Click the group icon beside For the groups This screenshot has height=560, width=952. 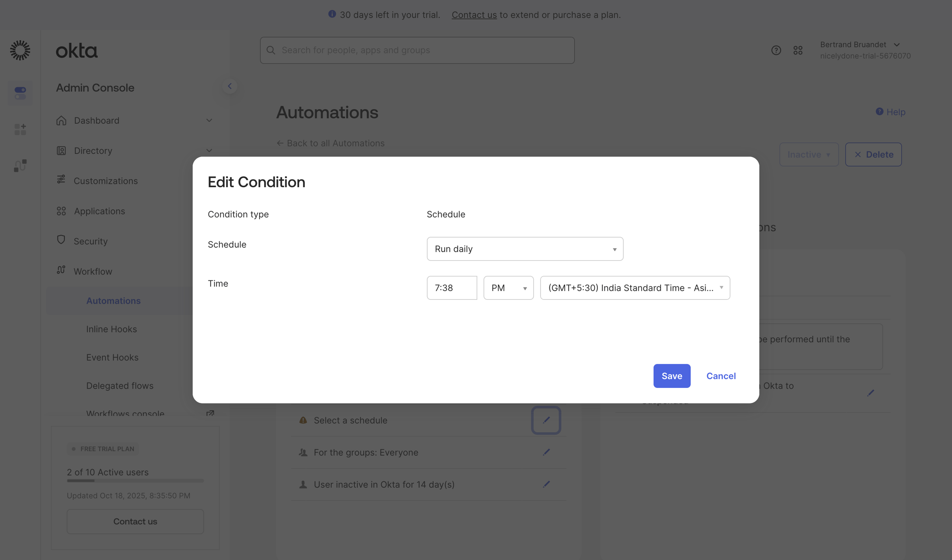(303, 453)
